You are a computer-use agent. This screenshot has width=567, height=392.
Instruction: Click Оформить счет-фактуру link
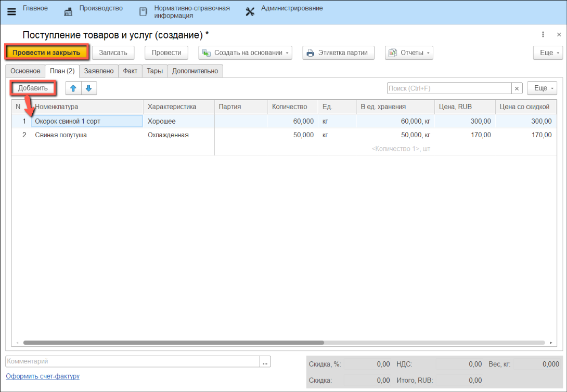point(43,376)
